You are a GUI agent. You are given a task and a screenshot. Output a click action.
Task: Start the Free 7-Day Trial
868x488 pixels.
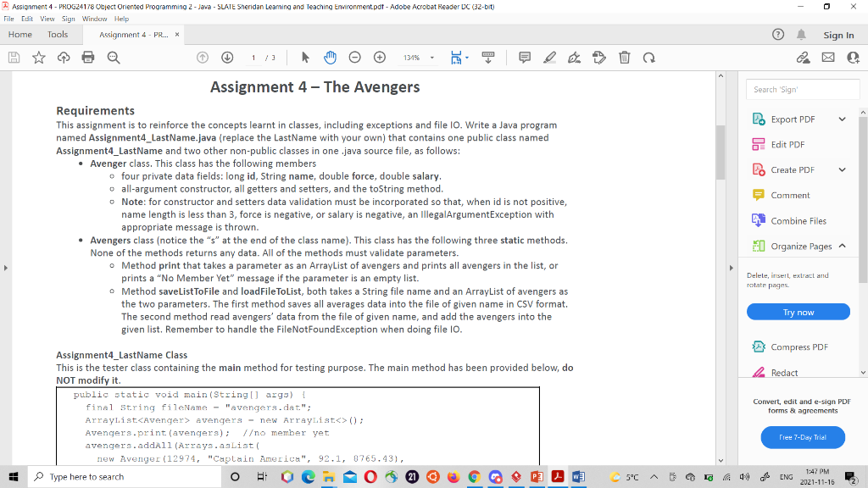coord(803,437)
